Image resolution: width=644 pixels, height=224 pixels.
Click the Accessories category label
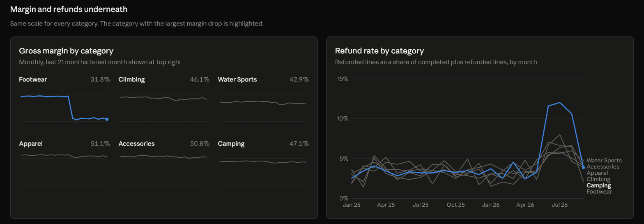click(x=136, y=143)
